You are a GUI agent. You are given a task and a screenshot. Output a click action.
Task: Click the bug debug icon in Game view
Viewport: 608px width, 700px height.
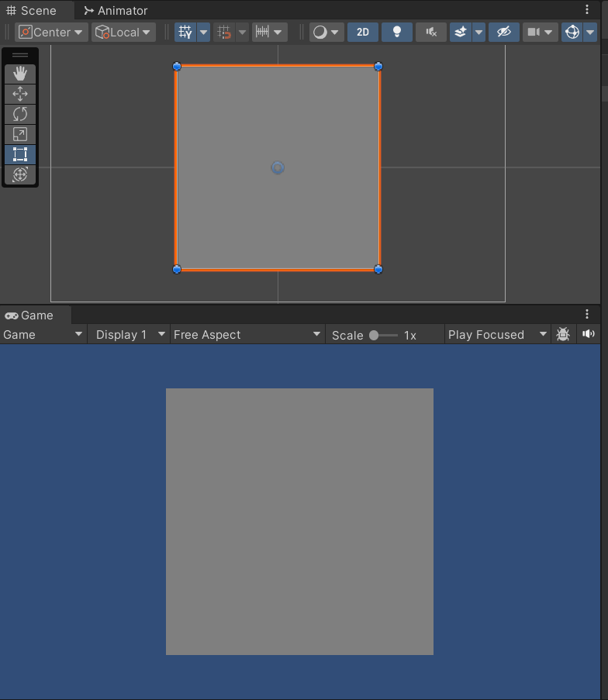click(563, 334)
